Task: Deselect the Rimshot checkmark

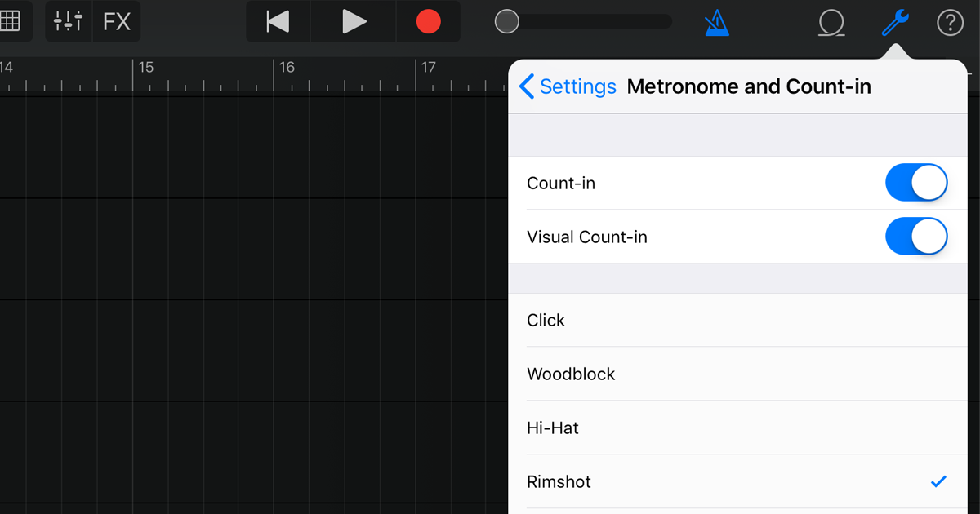Action: 938,481
